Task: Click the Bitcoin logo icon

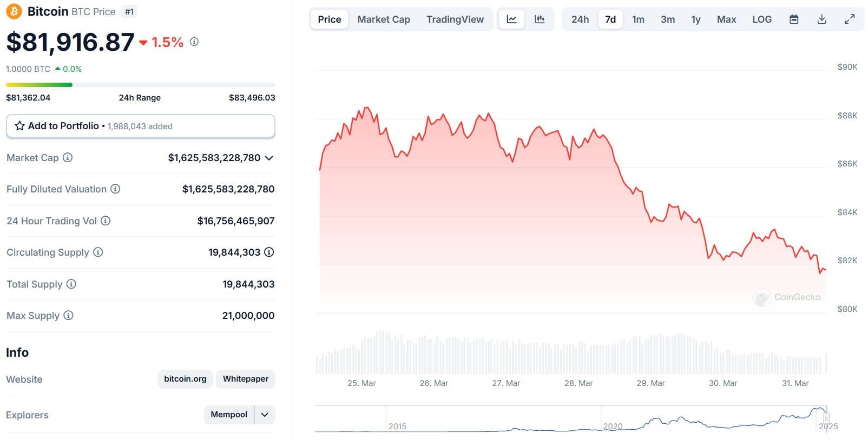Action: coord(14,11)
